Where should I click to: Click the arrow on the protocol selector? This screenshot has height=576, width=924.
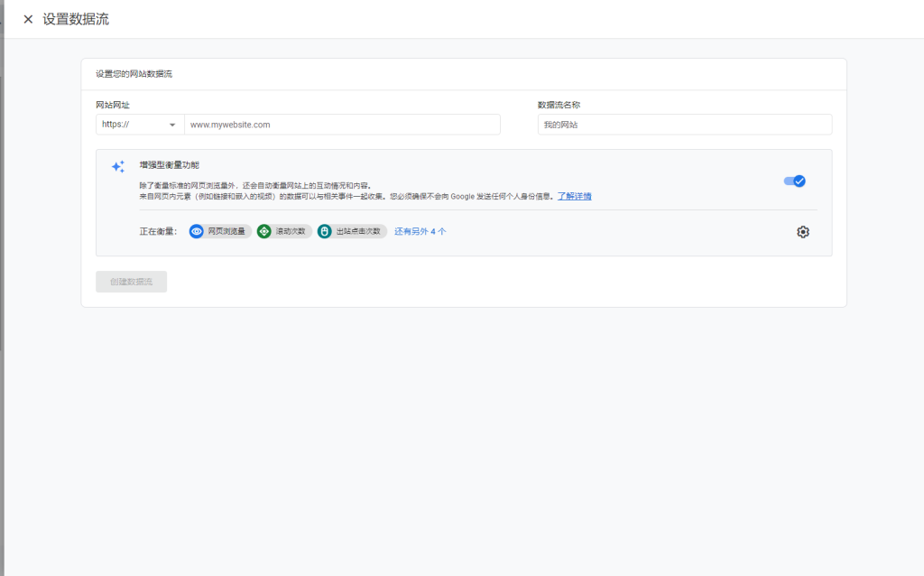pos(171,125)
